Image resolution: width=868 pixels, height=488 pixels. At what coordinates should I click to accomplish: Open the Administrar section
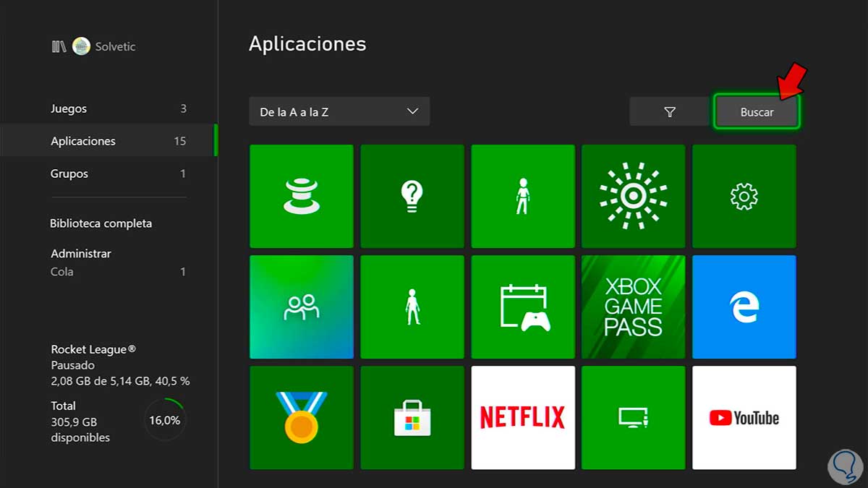click(81, 254)
